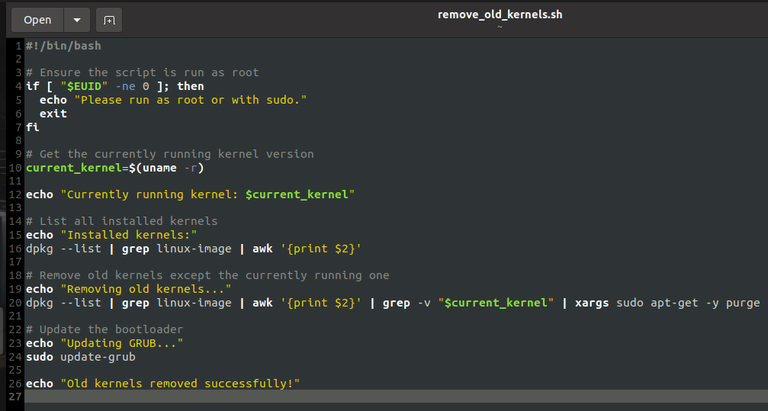Click the Open button
Image resolution: width=768 pixels, height=411 pixels.
[x=38, y=19]
